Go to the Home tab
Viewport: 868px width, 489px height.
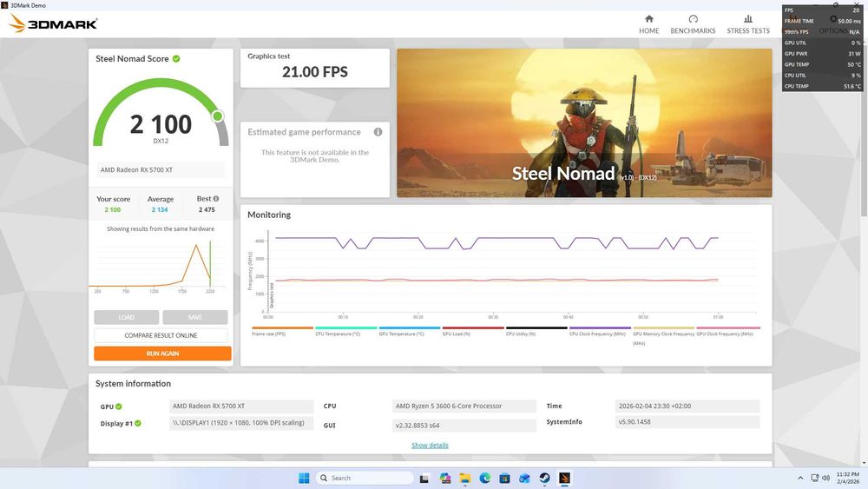(x=648, y=25)
